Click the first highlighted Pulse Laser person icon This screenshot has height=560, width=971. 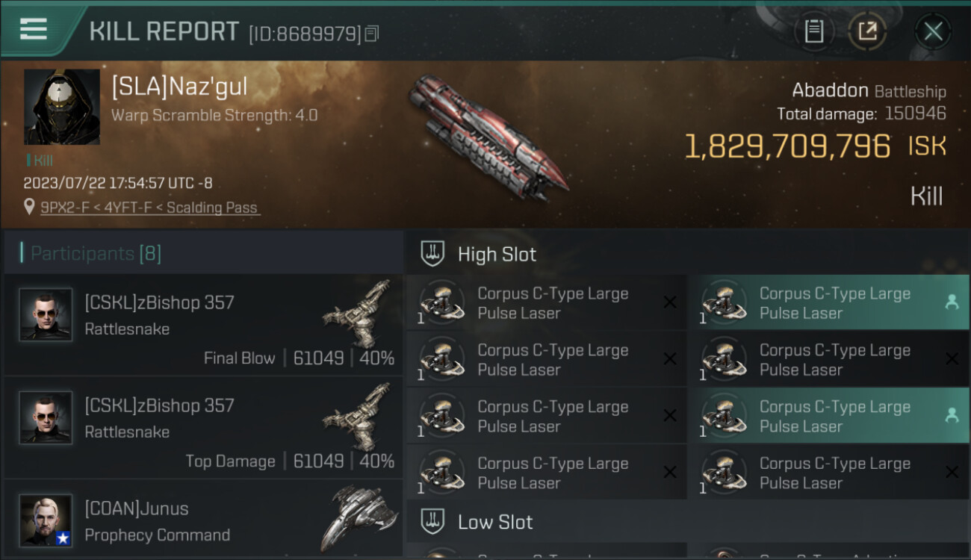point(952,302)
